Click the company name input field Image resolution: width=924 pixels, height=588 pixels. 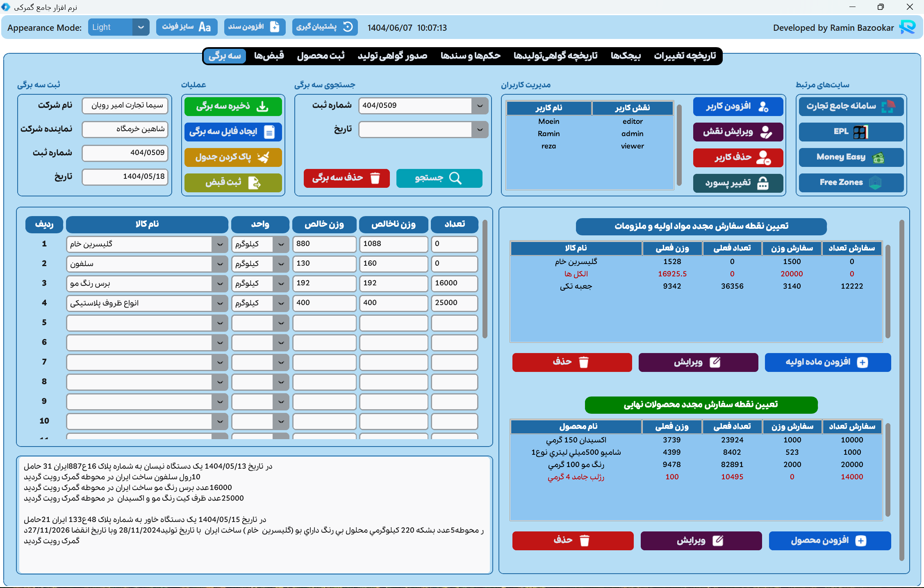coord(125,106)
